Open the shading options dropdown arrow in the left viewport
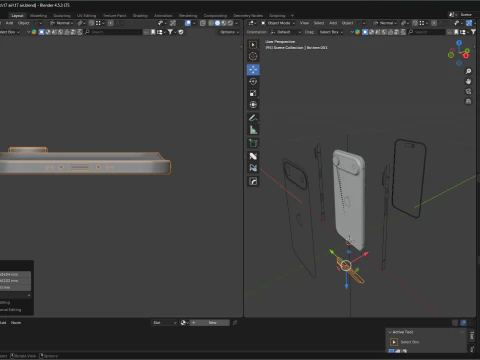The image size is (480, 360). pos(236,23)
